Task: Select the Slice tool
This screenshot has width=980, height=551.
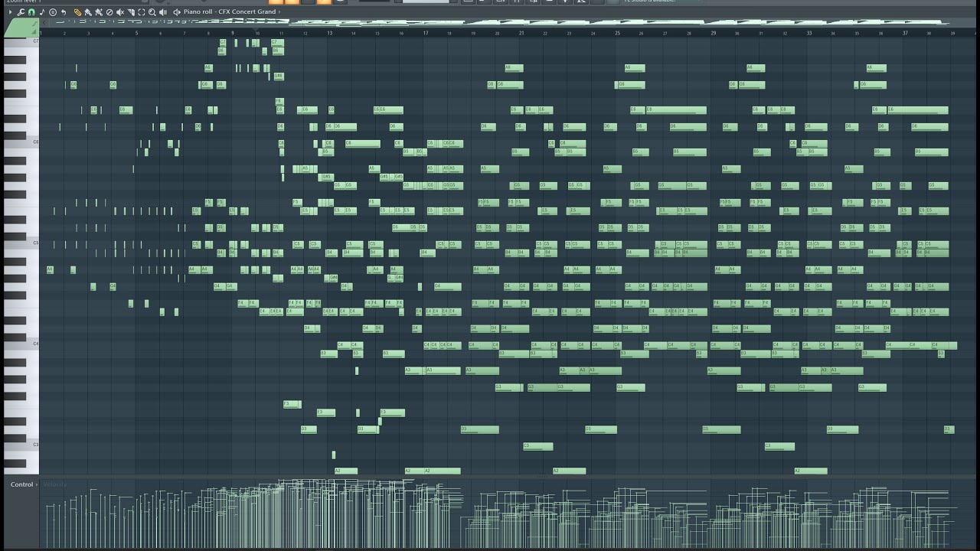Action: click(131, 12)
